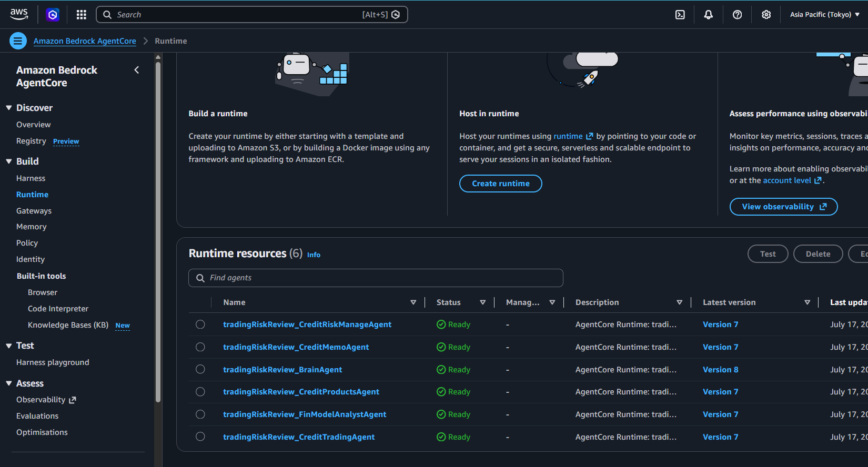Open the Asia Pacific (Tokyo) region dropdown
Viewport: 868px width, 467px height.
pos(824,15)
